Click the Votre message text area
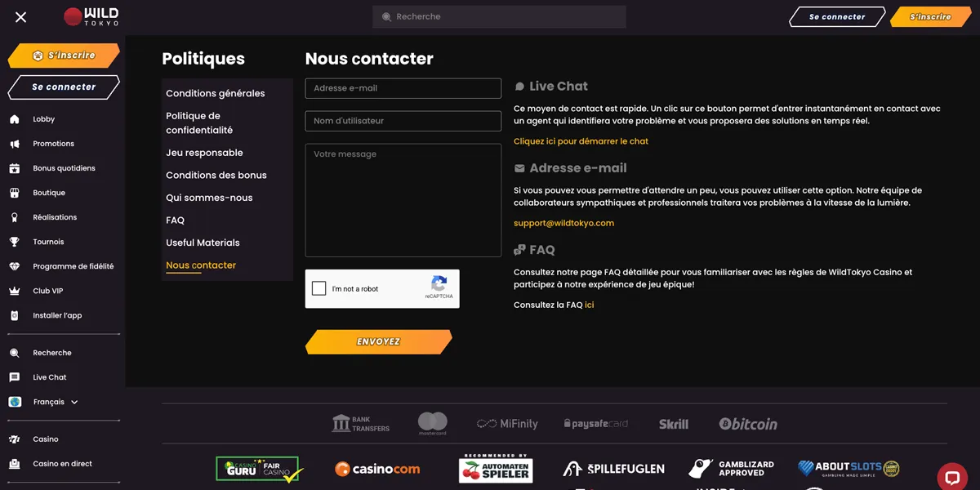980x490 pixels. pyautogui.click(x=403, y=200)
